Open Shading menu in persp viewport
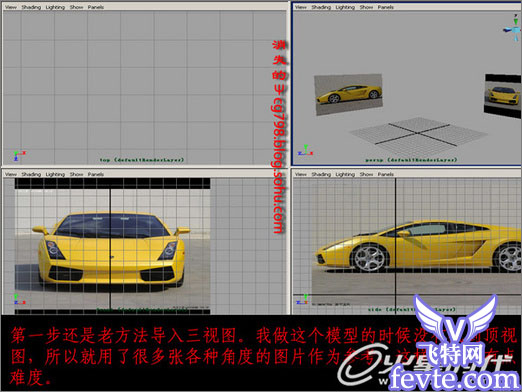 (x=321, y=7)
